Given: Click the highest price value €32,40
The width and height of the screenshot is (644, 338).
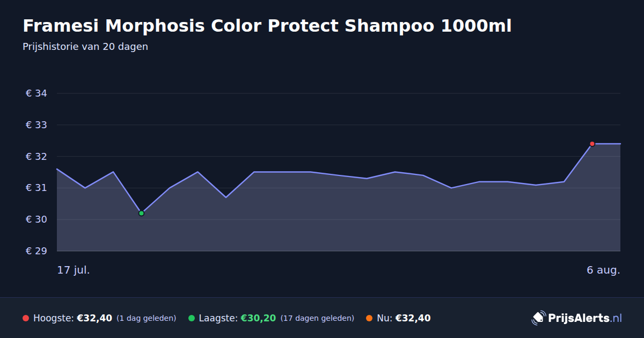Looking at the screenshot, I should [x=94, y=318].
